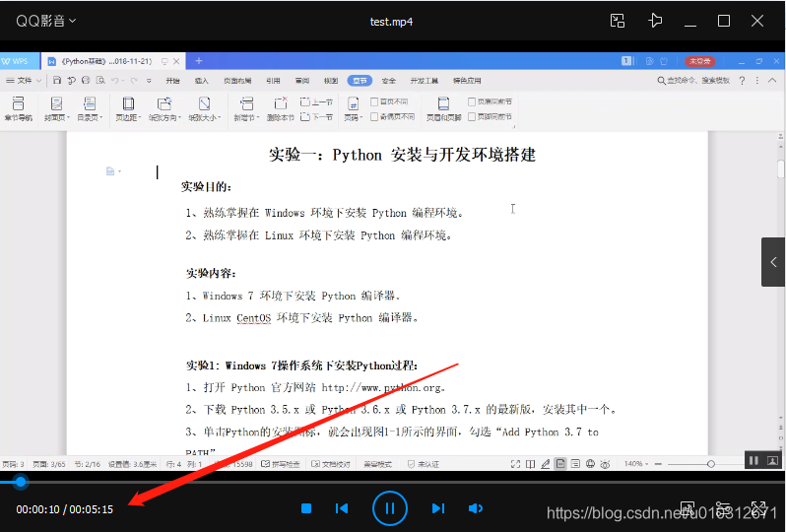Viewport: 786px width, 532px height.
Task: Toggle 拼写检查 in WPS status bar
Action: (280, 464)
